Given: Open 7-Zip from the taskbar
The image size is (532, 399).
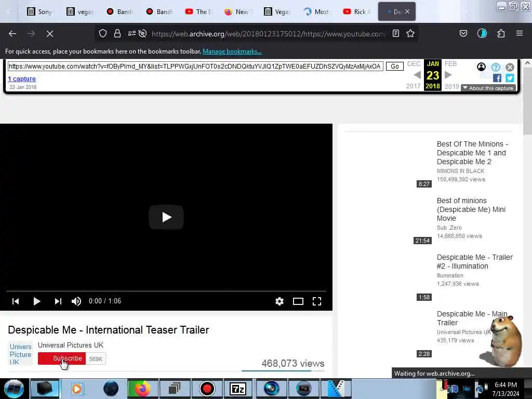Looking at the screenshot, I should tap(237, 389).
